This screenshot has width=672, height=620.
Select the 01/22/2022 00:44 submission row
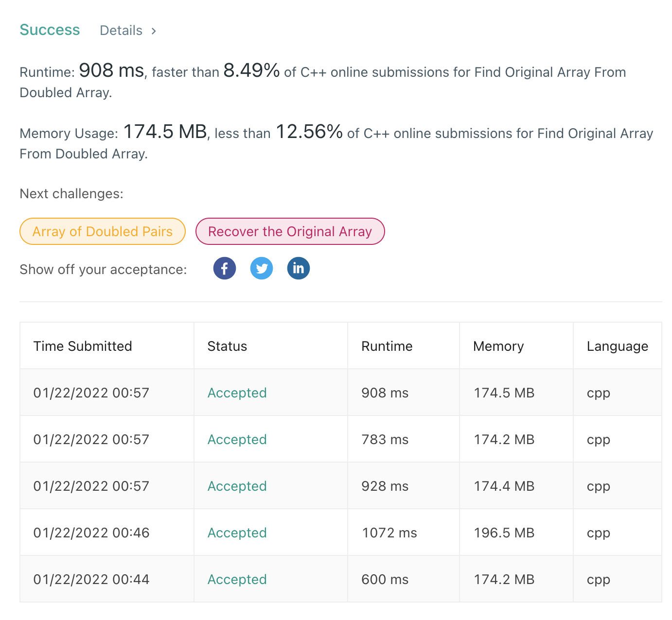(341, 579)
